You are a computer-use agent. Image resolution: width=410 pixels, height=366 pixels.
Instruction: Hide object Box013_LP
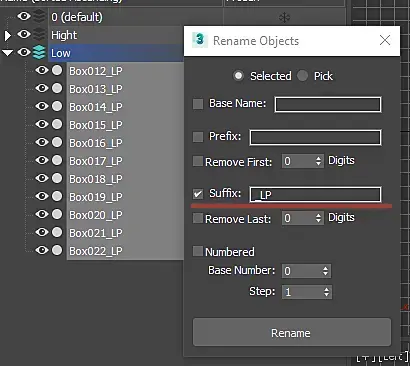(42, 88)
